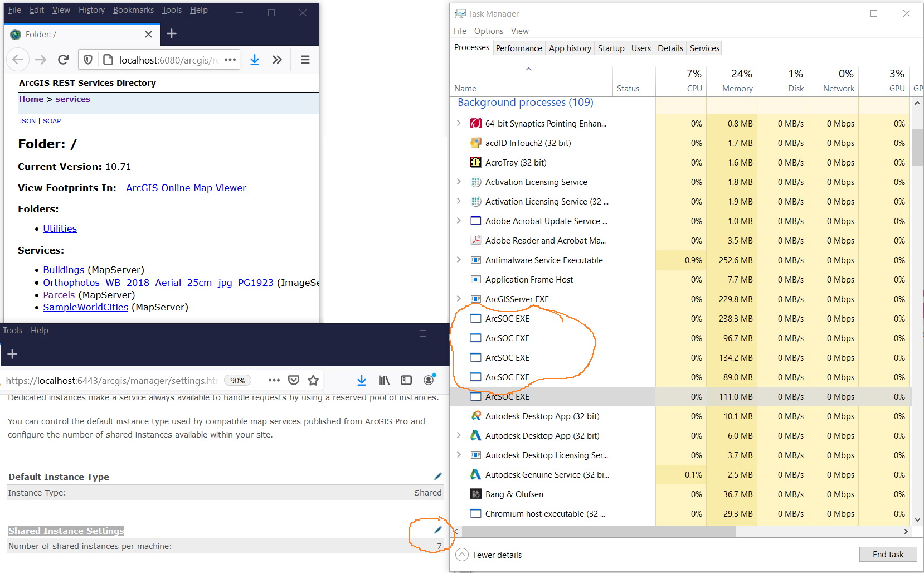The image size is (924, 573).
Task: Edit Default Instance Type with pencil icon
Action: 438,477
